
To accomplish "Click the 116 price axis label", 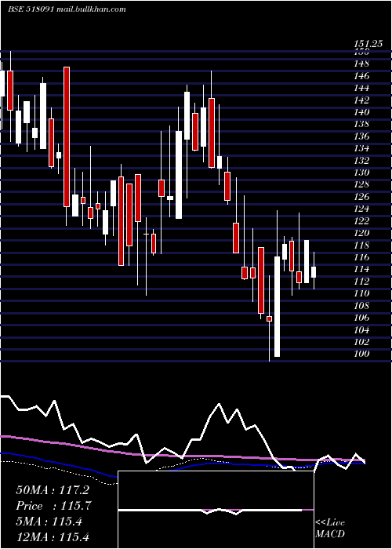I will click(361, 257).
